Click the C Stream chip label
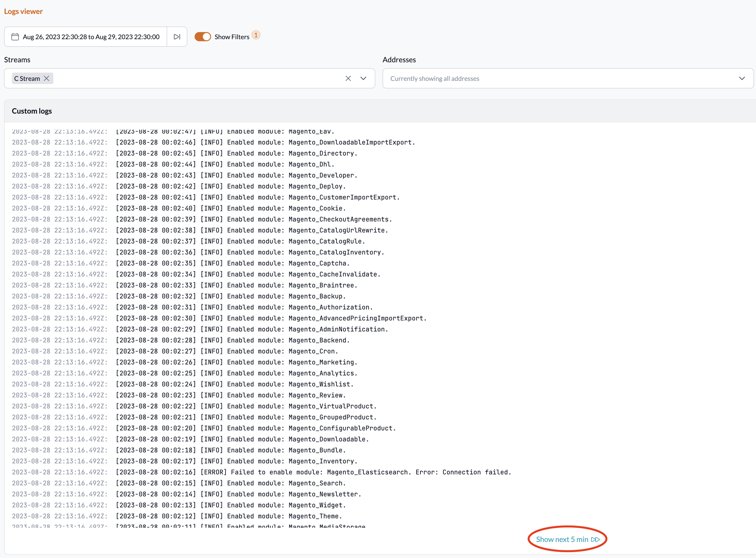 (27, 79)
